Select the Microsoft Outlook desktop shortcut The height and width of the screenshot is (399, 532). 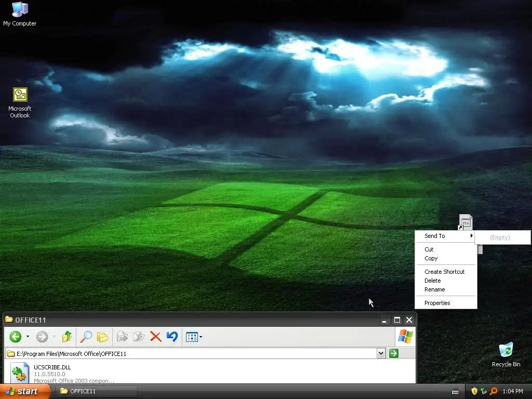(x=20, y=102)
